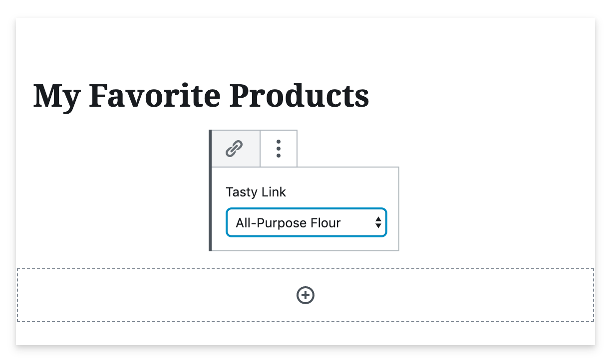Click inside the dashed block appender area
The height and width of the screenshot is (364, 612).
[306, 295]
